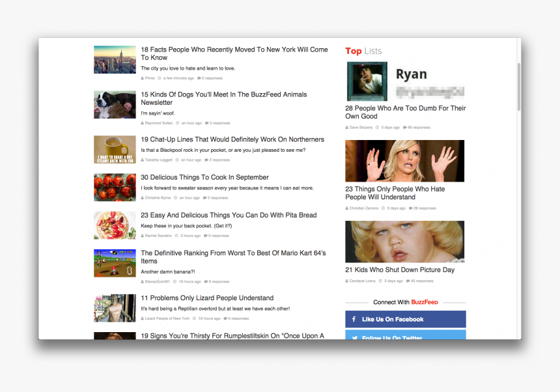Click author icon beside Raymond Sultan
The width and height of the screenshot is (560, 392).
click(142, 123)
